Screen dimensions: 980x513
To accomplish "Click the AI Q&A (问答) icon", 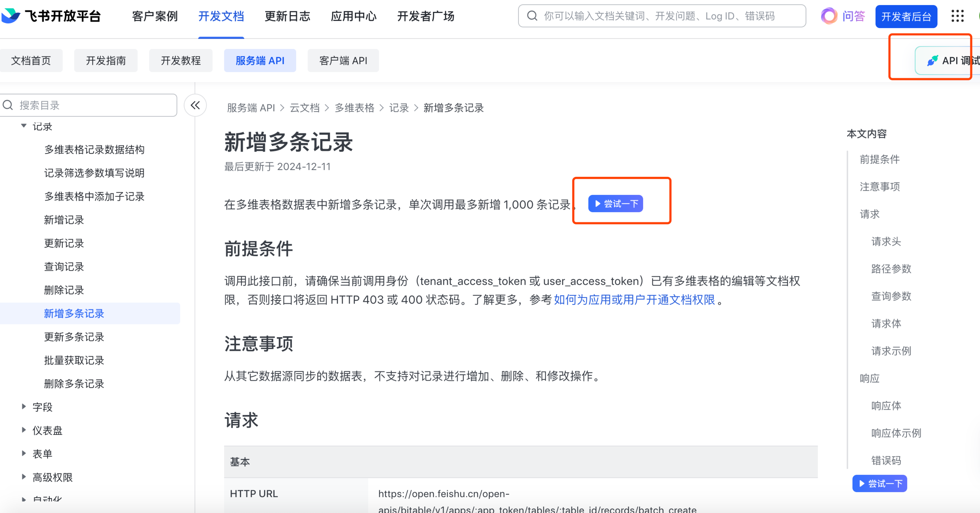I will click(829, 16).
